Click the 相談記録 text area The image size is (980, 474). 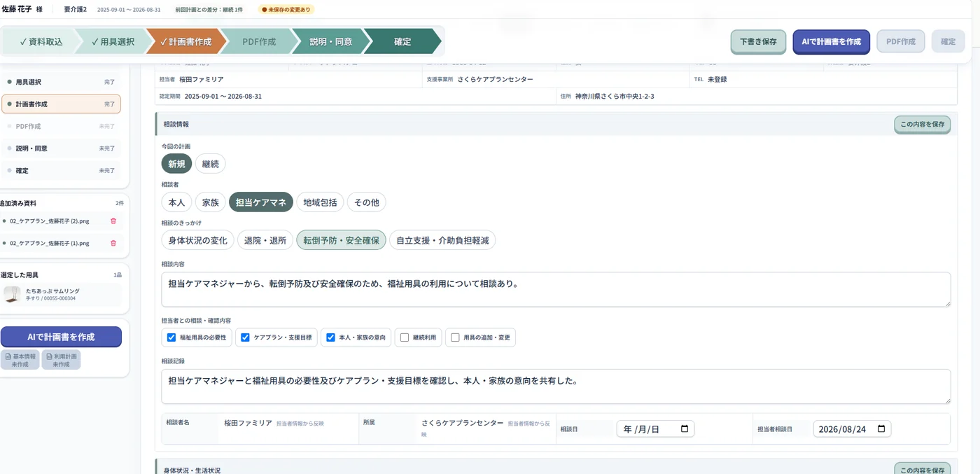556,386
